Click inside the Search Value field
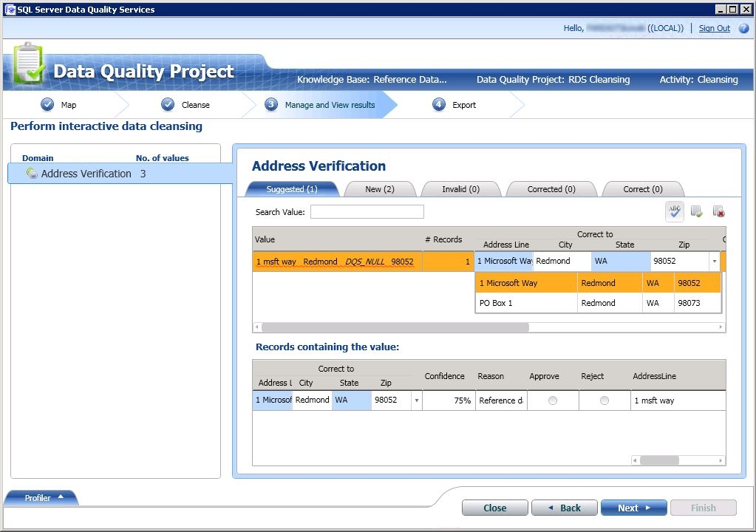The image size is (756, 532). tap(367, 212)
